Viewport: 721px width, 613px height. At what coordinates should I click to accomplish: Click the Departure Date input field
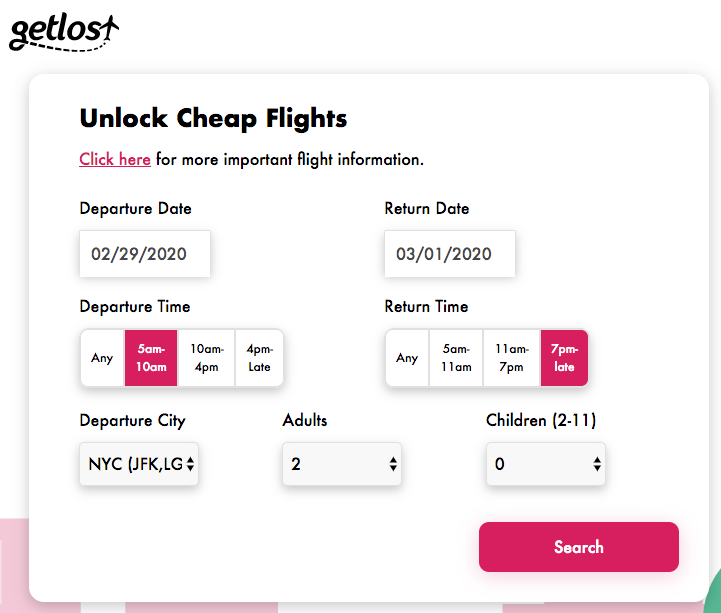pyautogui.click(x=145, y=254)
